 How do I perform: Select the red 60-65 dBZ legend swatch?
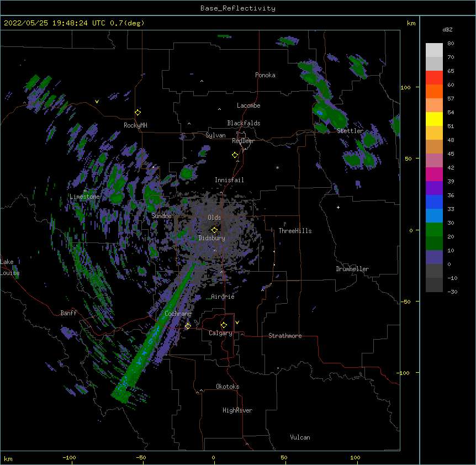coord(434,78)
